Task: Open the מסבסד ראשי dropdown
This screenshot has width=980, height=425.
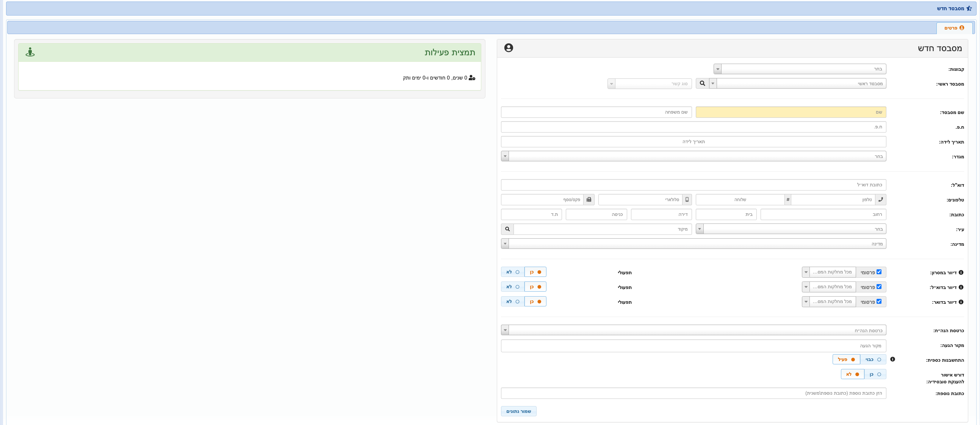Action: pyautogui.click(x=797, y=83)
